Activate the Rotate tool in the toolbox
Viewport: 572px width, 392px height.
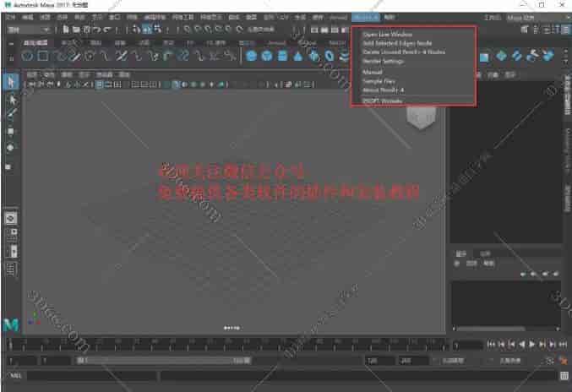[11, 148]
